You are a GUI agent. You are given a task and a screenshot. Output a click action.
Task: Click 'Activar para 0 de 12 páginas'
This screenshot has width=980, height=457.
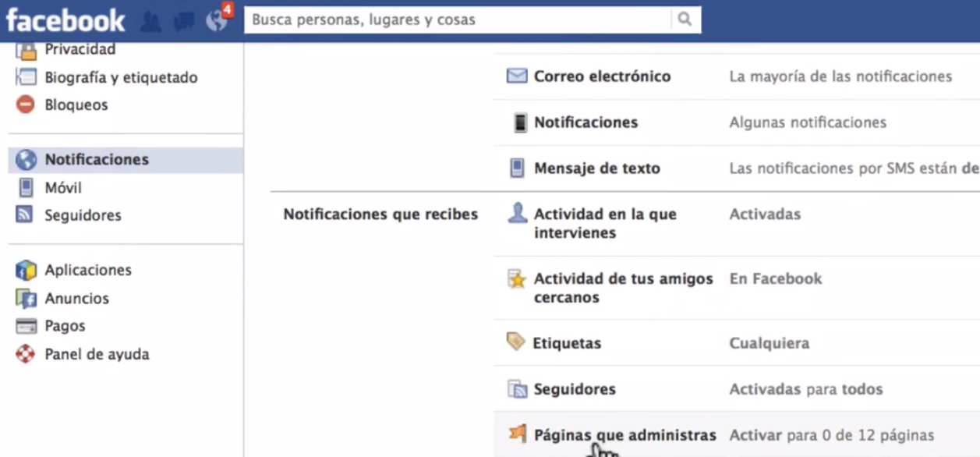[831, 435]
